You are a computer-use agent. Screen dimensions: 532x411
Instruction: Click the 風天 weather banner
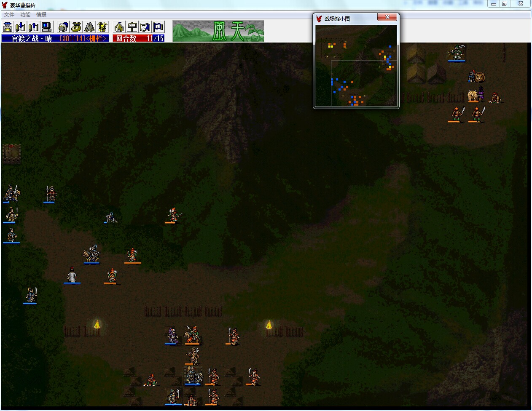(218, 31)
